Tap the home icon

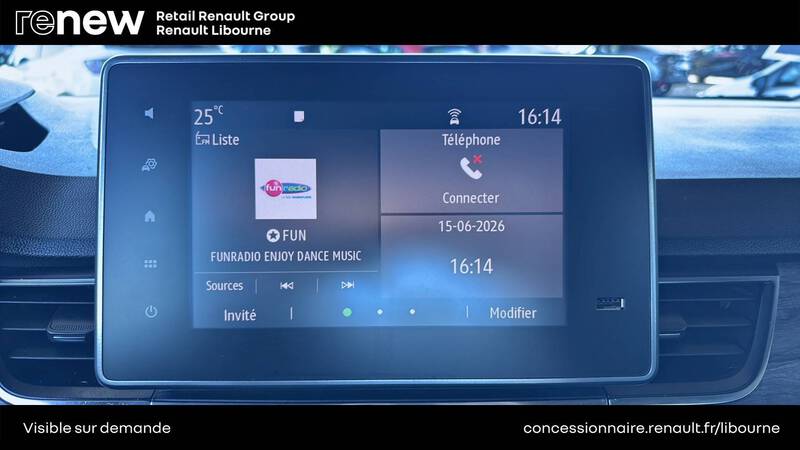[x=149, y=216]
